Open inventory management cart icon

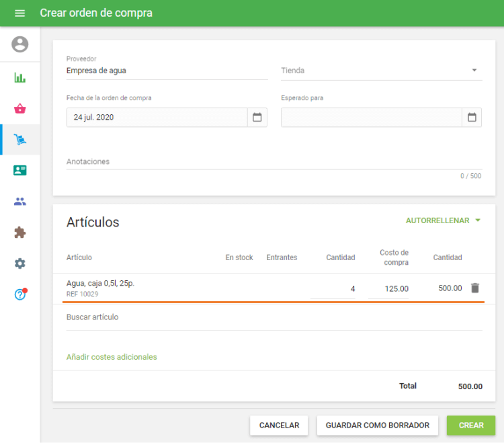20,140
